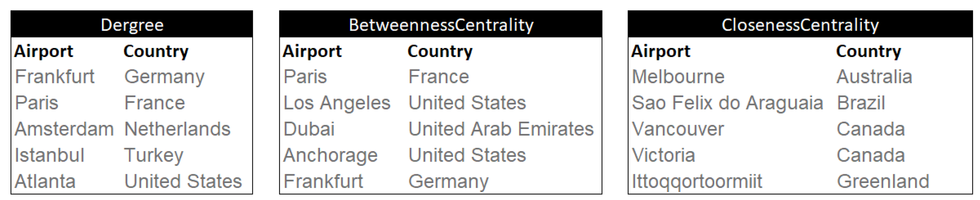Screen dimensions: 980x200
Task: Click the Dergree table title header
Action: [x=132, y=25]
